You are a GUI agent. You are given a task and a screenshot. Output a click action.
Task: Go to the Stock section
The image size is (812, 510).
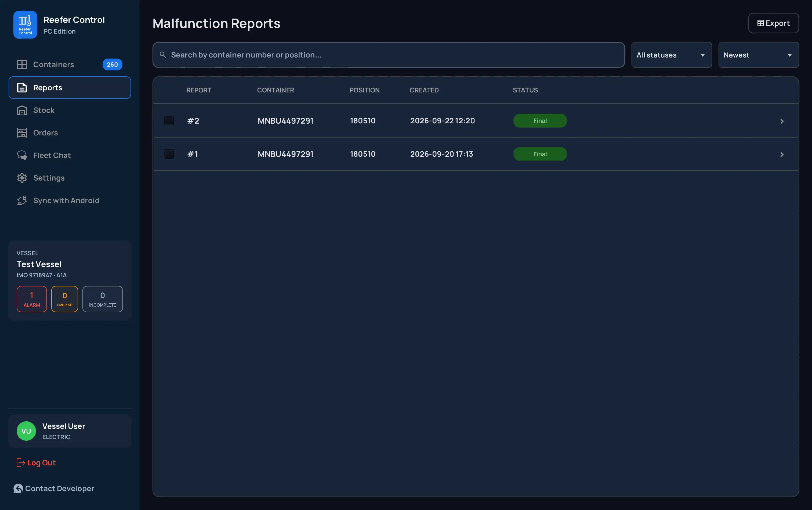tap(70, 110)
